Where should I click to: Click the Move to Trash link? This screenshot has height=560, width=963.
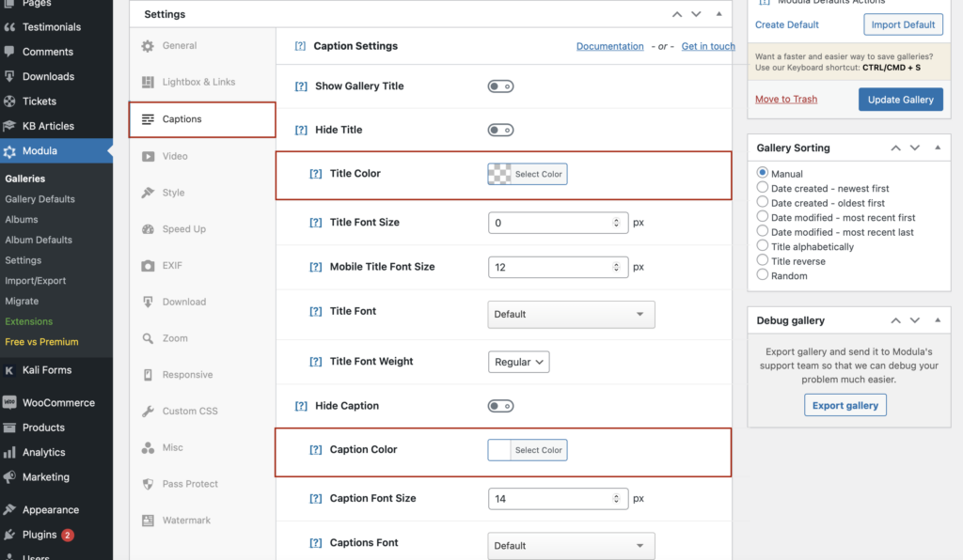786,100
